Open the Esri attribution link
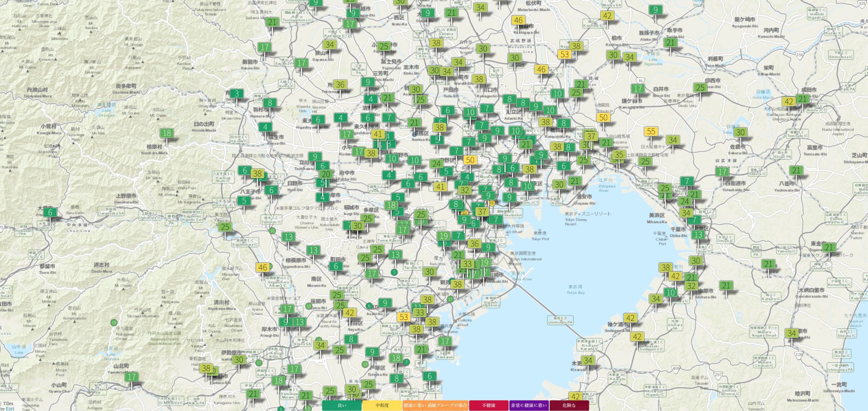 [x=10, y=408]
